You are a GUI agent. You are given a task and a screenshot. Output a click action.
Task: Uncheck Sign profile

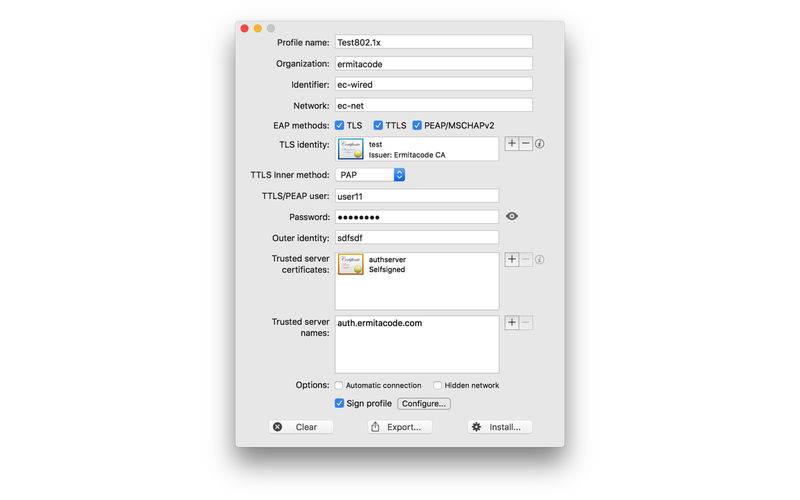click(x=339, y=403)
